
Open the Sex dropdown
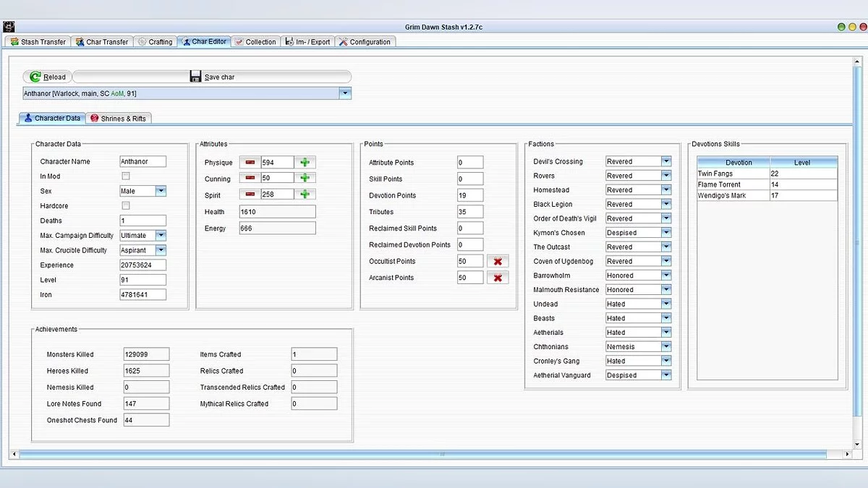tap(161, 191)
